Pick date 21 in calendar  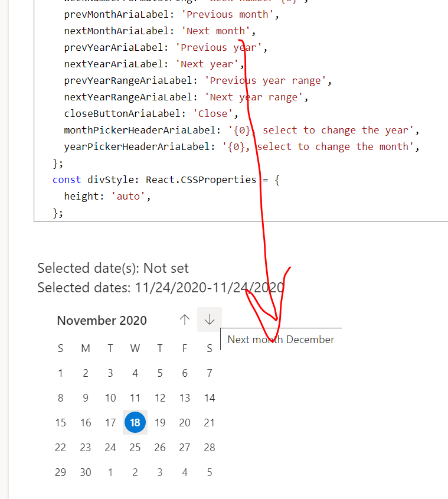click(210, 423)
